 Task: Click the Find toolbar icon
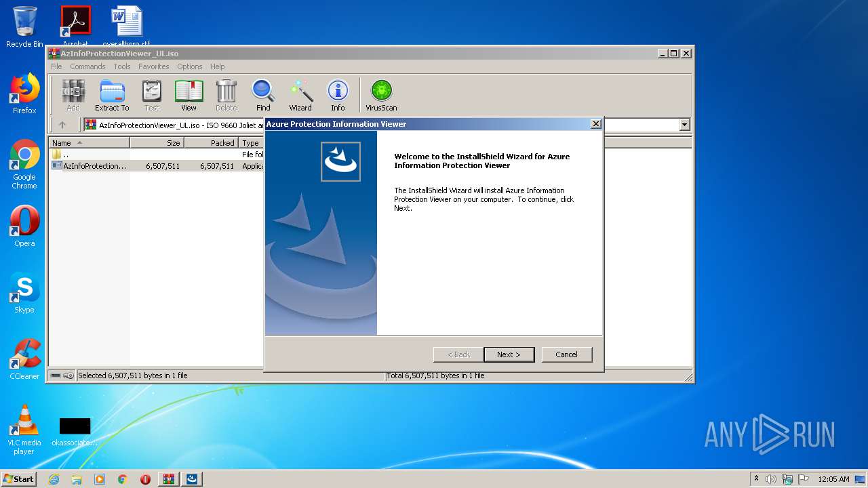[263, 96]
